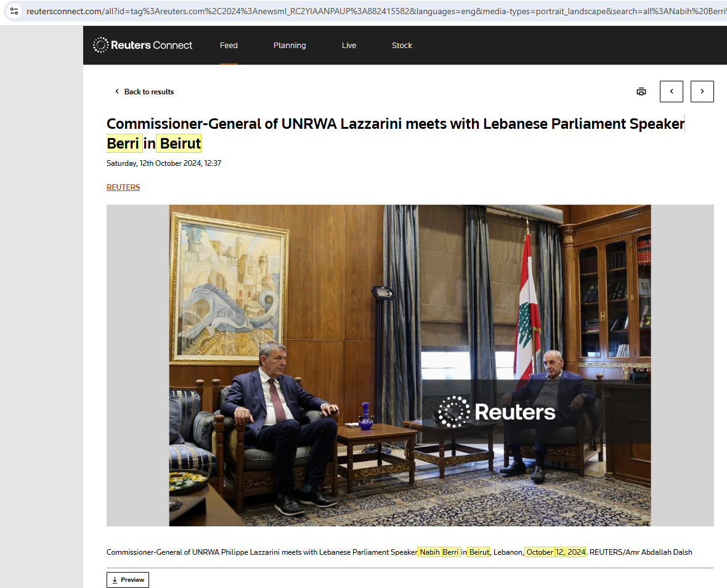Switch to the Planning tab
727x588 pixels.
(290, 45)
